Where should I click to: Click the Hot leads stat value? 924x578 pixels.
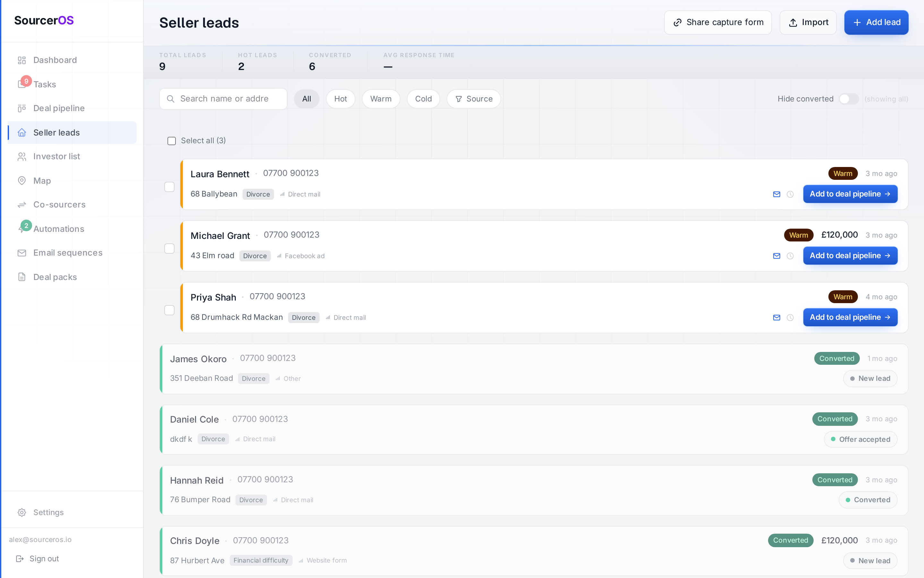(241, 67)
